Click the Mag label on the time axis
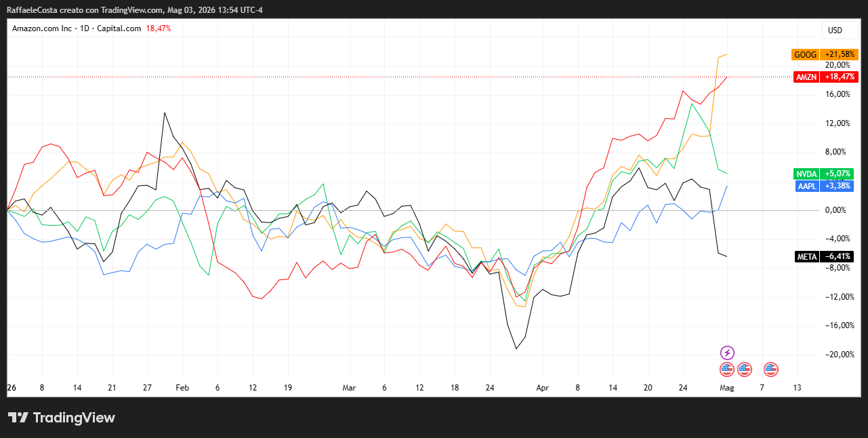The width and height of the screenshot is (868, 438). (x=726, y=389)
